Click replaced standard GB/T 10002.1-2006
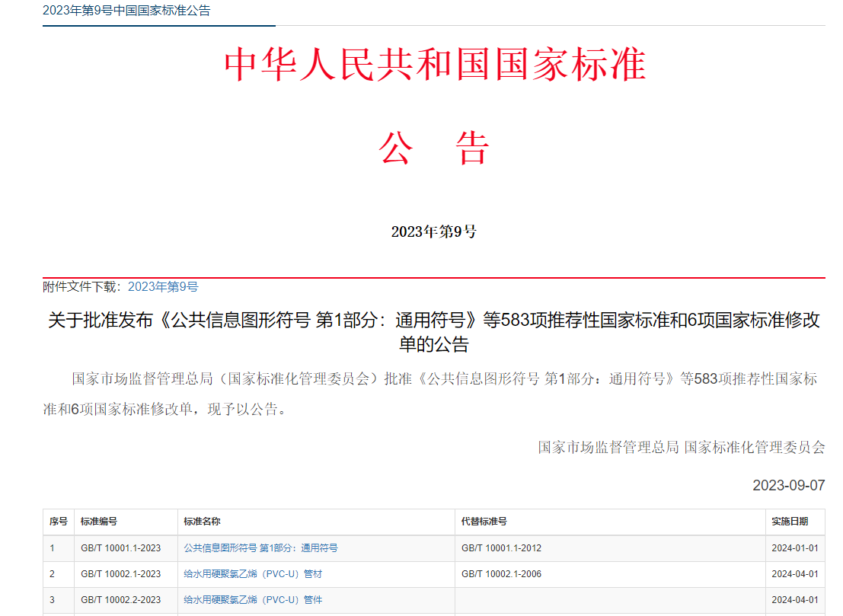 point(501,573)
